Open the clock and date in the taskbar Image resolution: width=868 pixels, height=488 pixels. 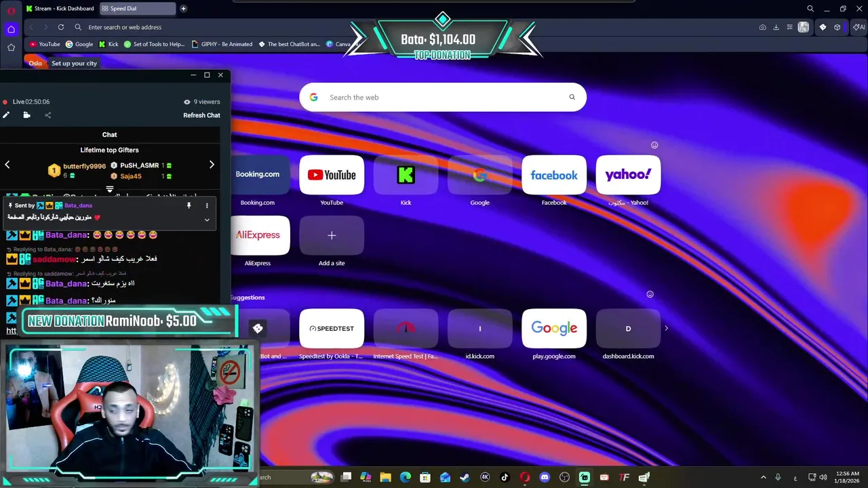click(848, 477)
